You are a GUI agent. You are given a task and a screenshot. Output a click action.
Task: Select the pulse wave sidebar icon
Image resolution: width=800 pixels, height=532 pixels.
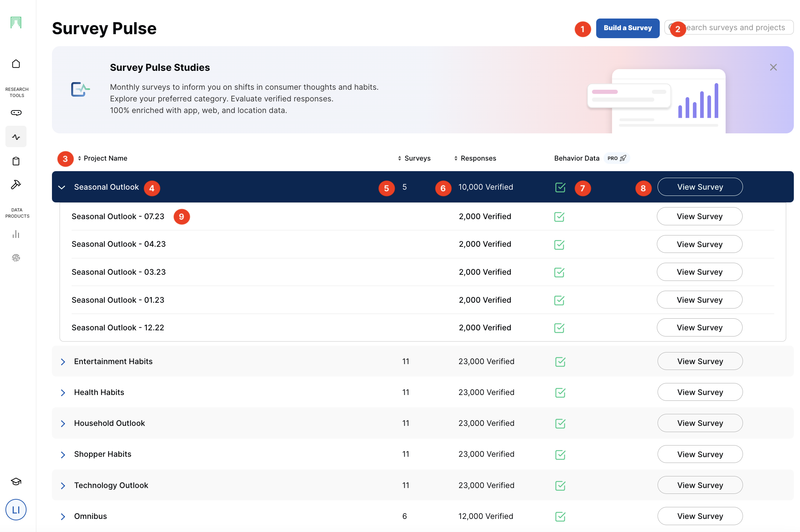tap(16, 137)
